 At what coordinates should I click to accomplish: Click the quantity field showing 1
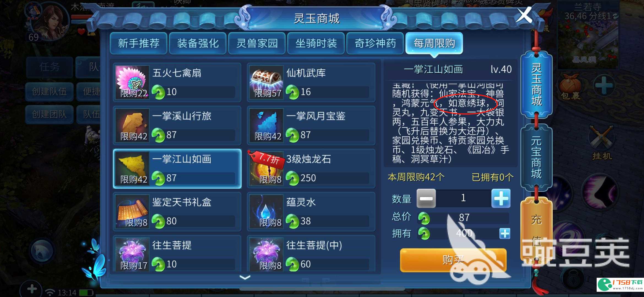[463, 198]
